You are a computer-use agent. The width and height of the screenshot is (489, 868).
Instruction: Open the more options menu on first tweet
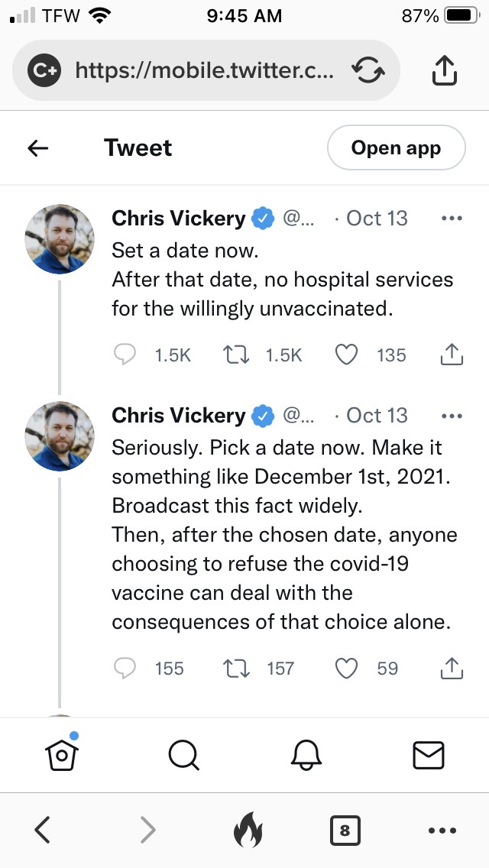point(452,219)
